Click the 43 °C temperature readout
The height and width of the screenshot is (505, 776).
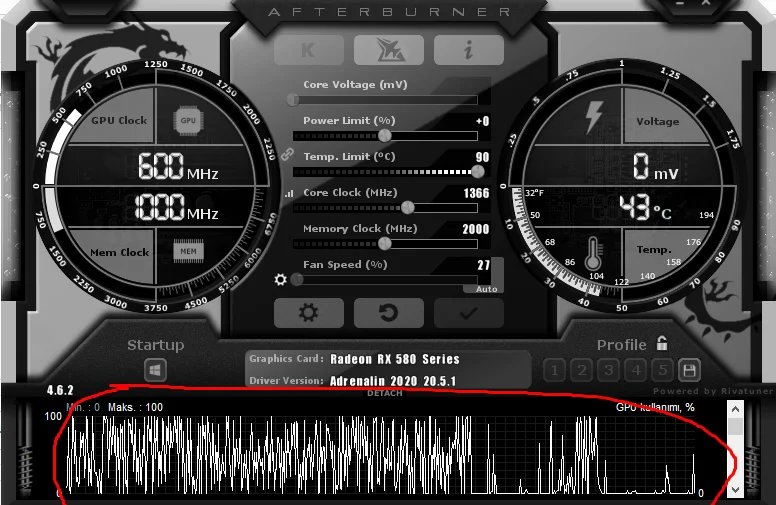[x=645, y=207]
